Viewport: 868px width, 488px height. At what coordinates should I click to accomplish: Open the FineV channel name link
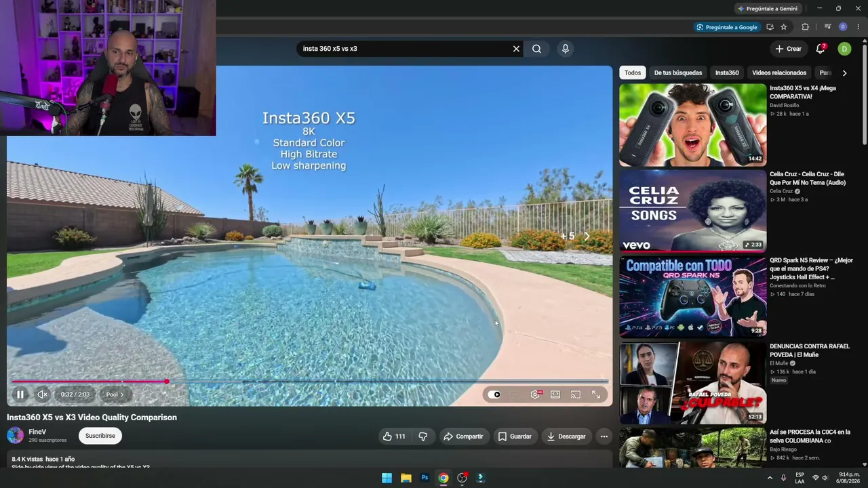(37, 432)
